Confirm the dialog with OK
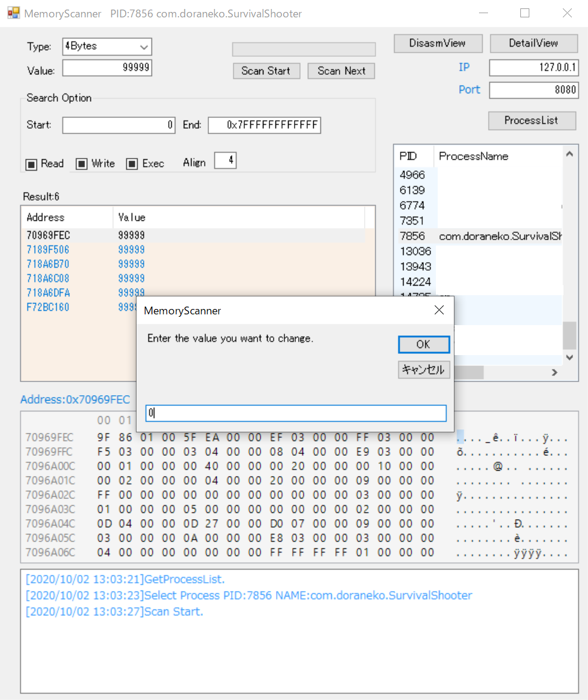The image size is (588, 700). pos(423,344)
